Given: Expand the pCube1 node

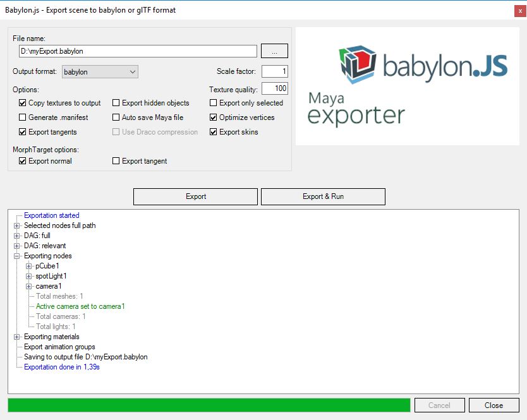Looking at the screenshot, I should click(29, 266).
